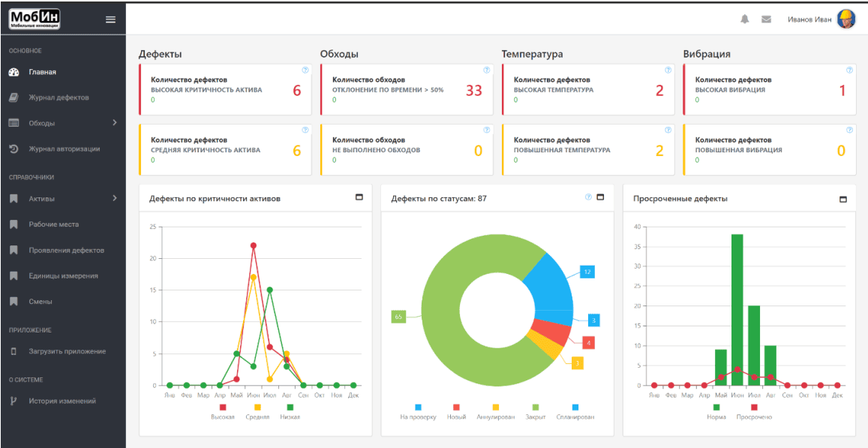Toggle Закрыт legend item in donut chart
This screenshot has width=868, height=448.
tap(535, 412)
